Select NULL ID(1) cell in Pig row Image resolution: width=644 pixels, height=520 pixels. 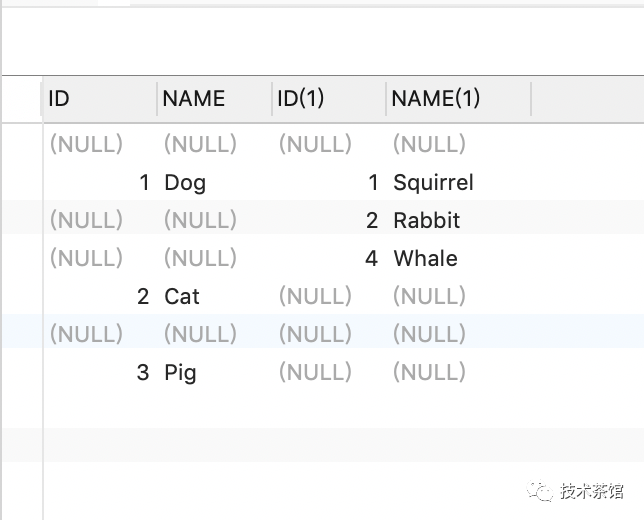pyautogui.click(x=315, y=372)
